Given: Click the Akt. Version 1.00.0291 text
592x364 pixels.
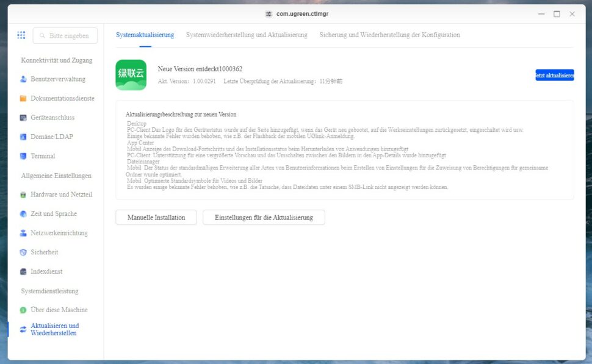Looking at the screenshot, I should (x=187, y=82).
